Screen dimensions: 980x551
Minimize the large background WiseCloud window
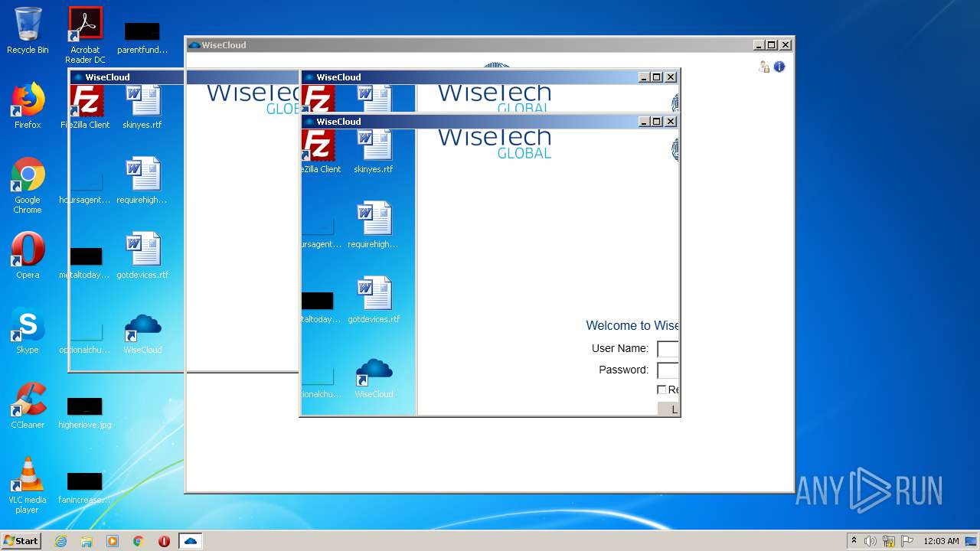[x=759, y=45]
